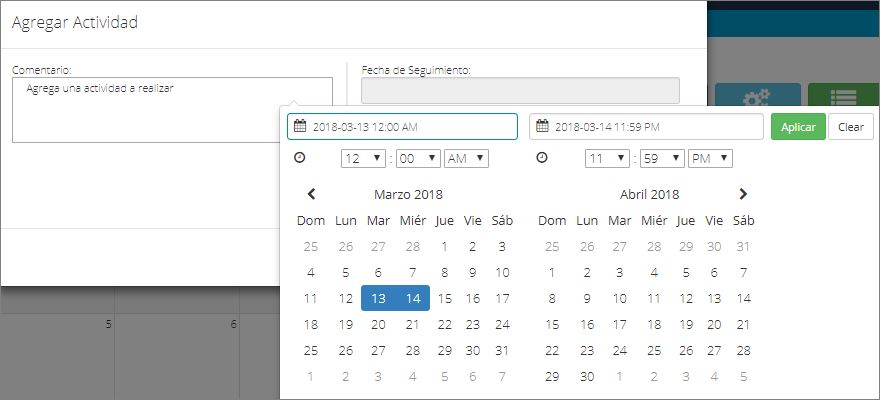Click the clock icon beside end time

[x=542, y=158]
